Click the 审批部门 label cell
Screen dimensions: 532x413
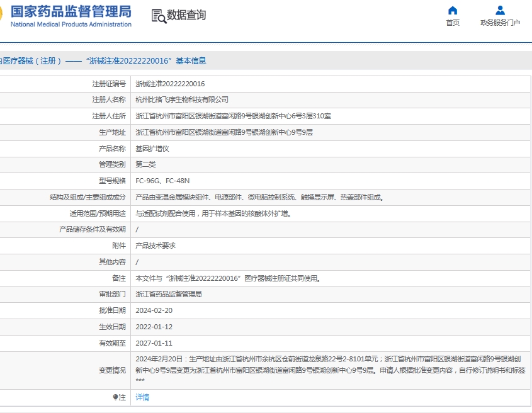tap(112, 294)
